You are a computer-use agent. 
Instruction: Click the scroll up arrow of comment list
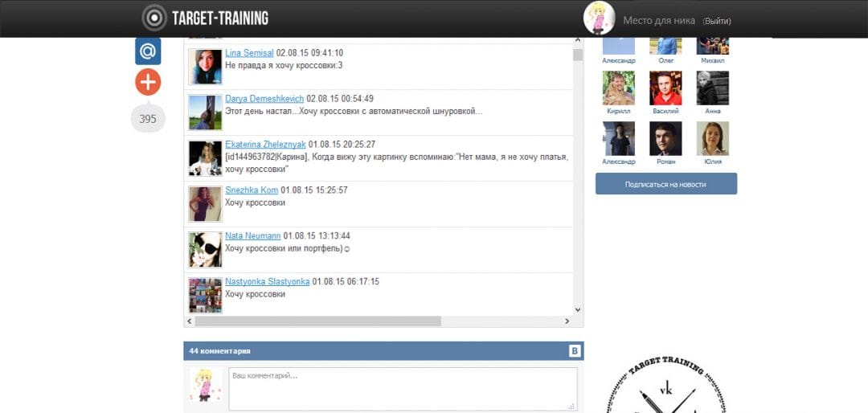[578, 40]
